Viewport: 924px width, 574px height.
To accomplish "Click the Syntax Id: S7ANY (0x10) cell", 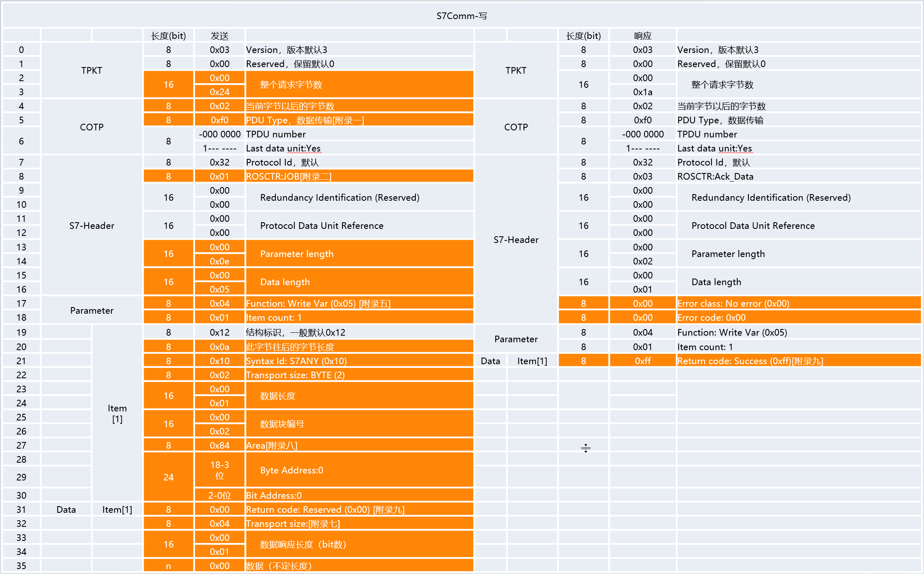I will (359, 361).
